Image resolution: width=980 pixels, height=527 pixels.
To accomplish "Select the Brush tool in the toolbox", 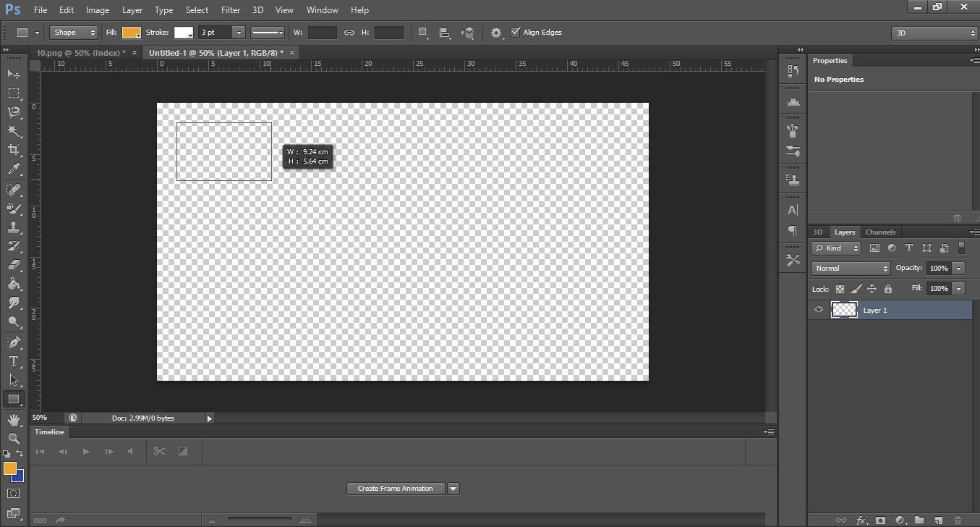I will pyautogui.click(x=14, y=208).
